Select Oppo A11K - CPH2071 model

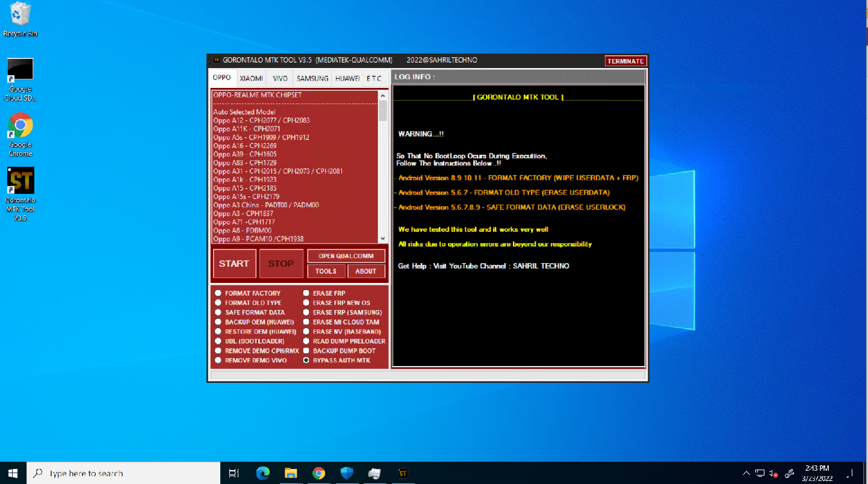[x=247, y=129]
